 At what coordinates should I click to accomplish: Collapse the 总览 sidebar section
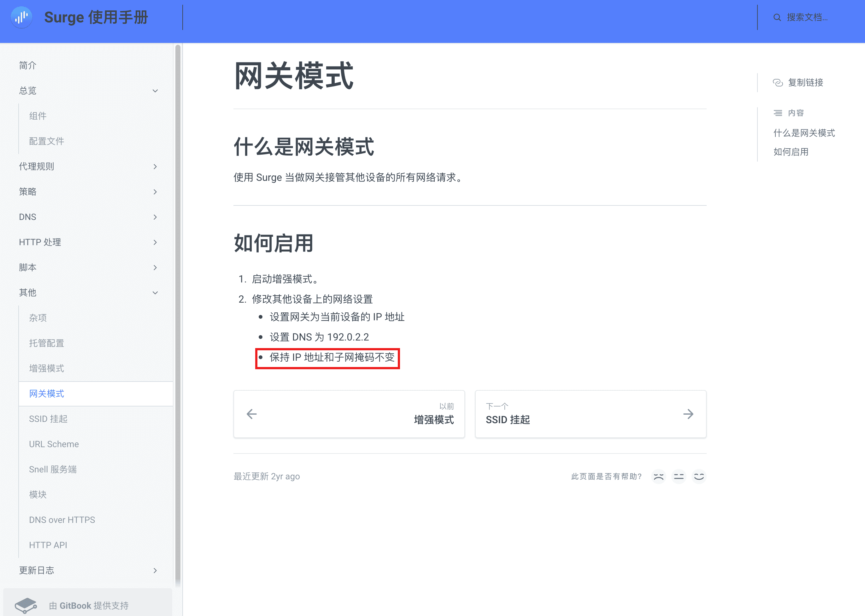pos(155,91)
